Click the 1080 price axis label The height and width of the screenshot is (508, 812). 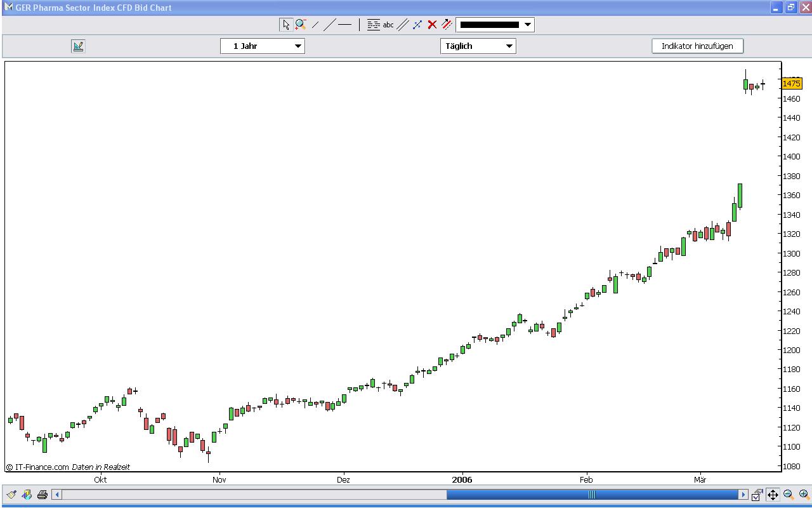[x=791, y=466]
